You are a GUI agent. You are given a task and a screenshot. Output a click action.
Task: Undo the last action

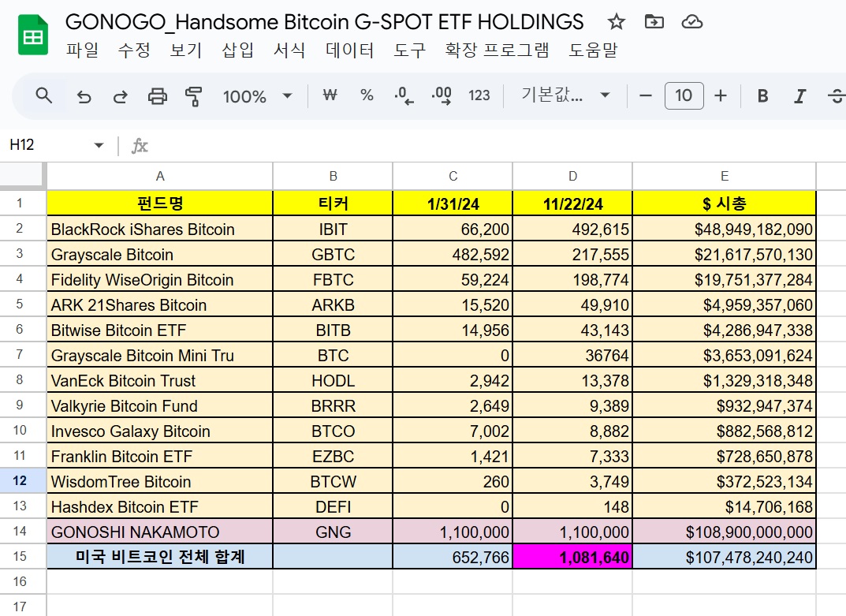click(x=82, y=95)
